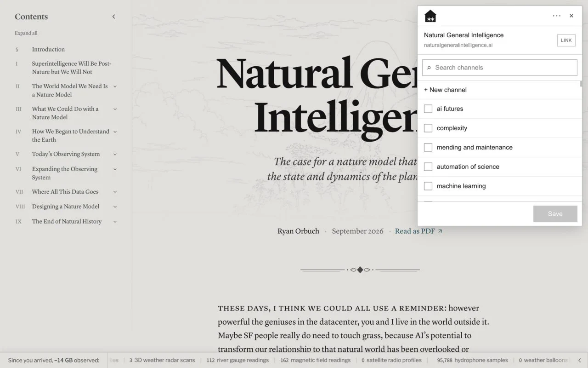Focus the Search channels input field

coord(500,68)
